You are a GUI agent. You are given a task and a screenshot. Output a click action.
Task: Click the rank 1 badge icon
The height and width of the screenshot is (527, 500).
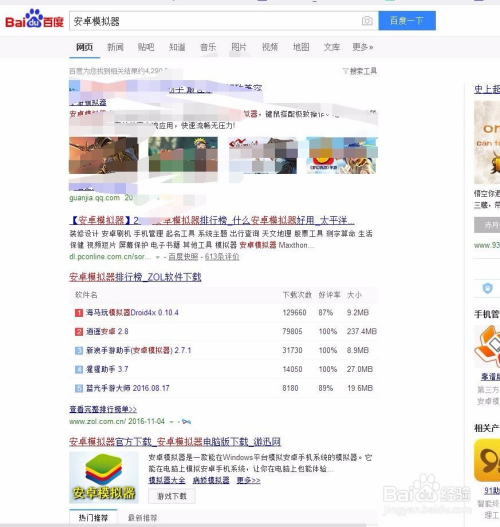tap(79, 313)
